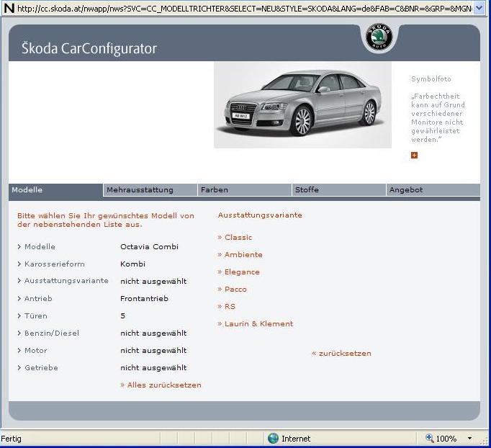Click nicht ausgewählt next to Ausstattungsvariante
The height and width of the screenshot is (448, 491).
click(153, 282)
